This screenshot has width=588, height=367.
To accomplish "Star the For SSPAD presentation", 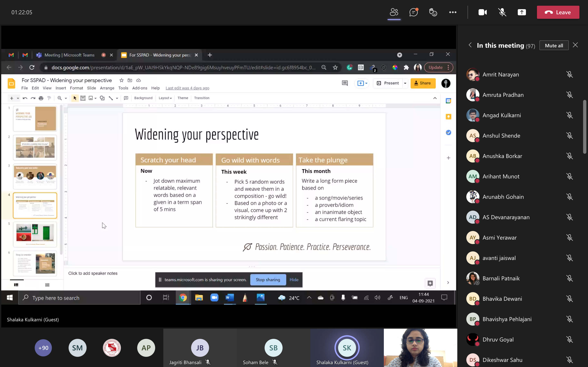I will coord(121,80).
